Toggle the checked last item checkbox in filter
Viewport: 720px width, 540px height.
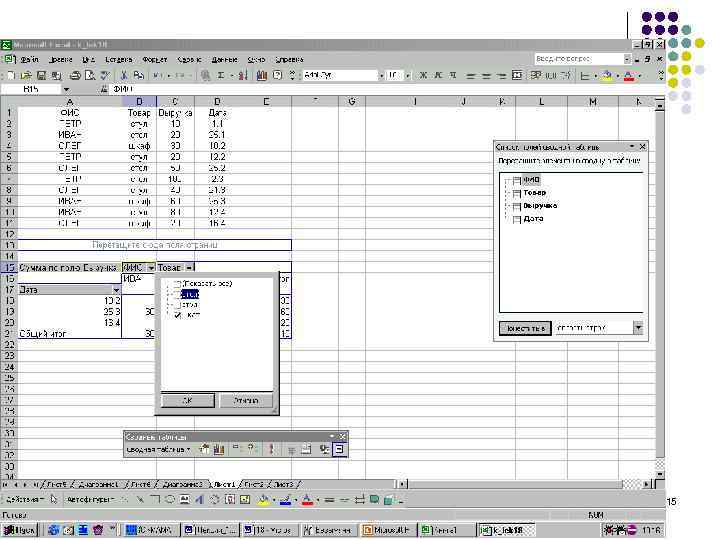(x=178, y=315)
